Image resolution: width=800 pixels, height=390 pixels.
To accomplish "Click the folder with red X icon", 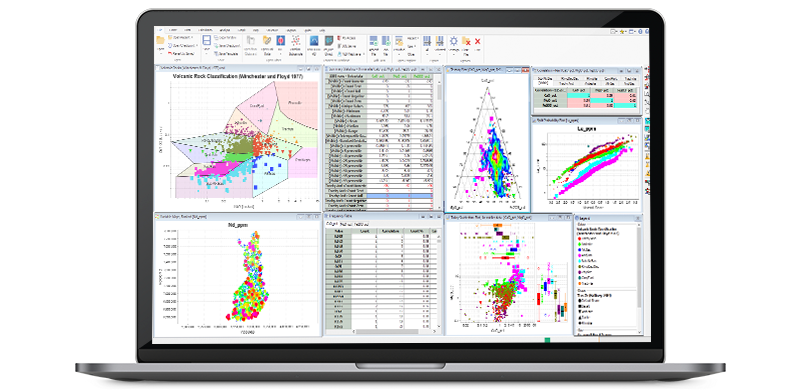I will pos(466,41).
